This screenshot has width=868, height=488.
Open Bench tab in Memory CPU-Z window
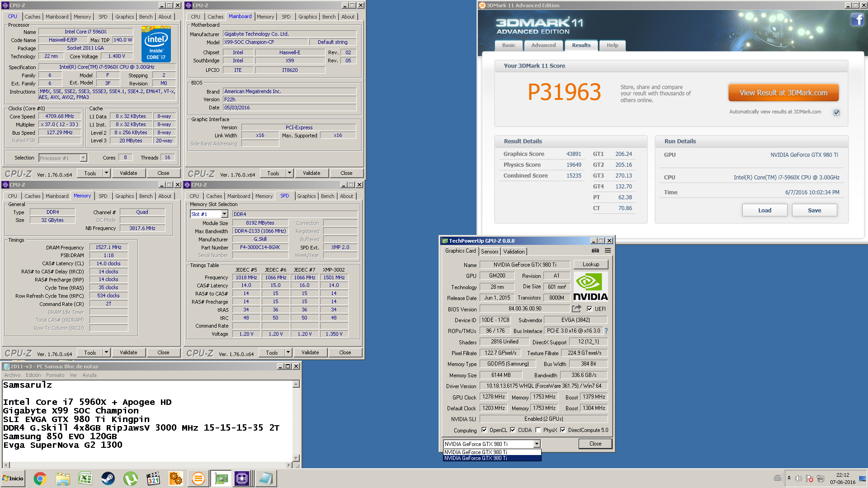(x=146, y=196)
